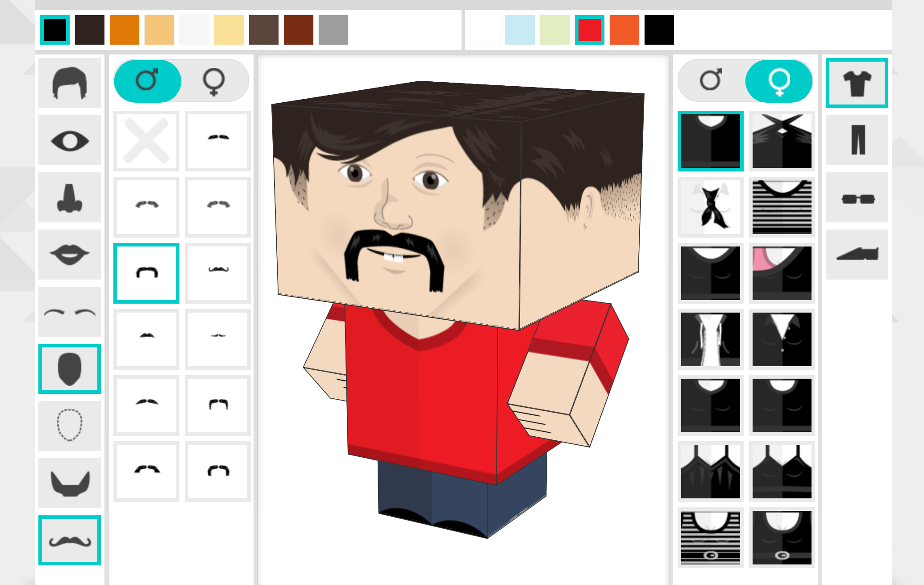Switch facial features to female
Screen dimensions: 924x585
click(x=214, y=81)
